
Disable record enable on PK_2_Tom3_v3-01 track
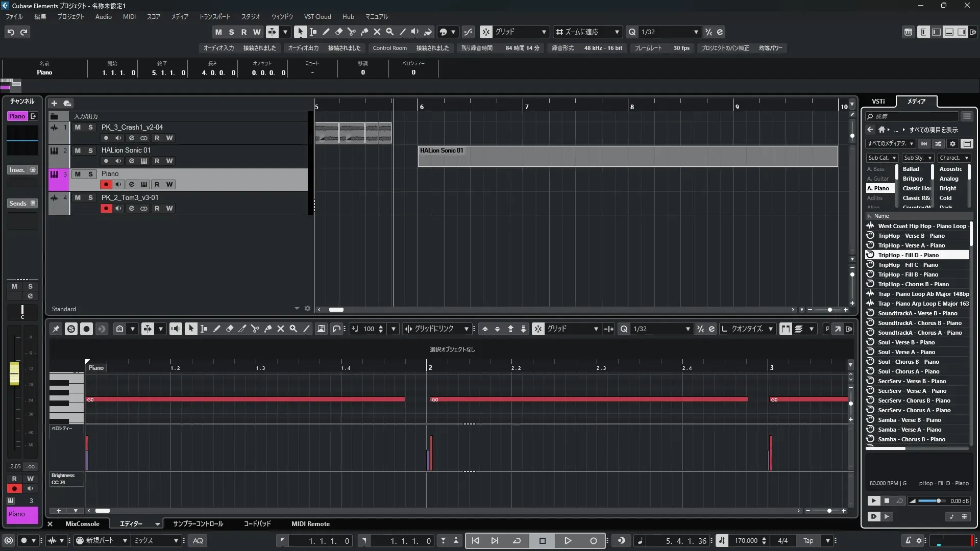(x=106, y=208)
